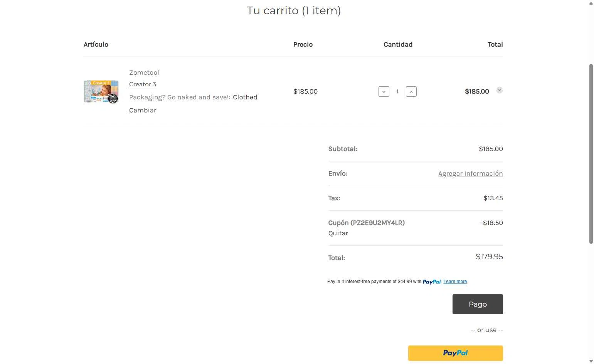Click the Precio column header
Image resolution: width=594 pixels, height=364 pixels.
click(303, 44)
